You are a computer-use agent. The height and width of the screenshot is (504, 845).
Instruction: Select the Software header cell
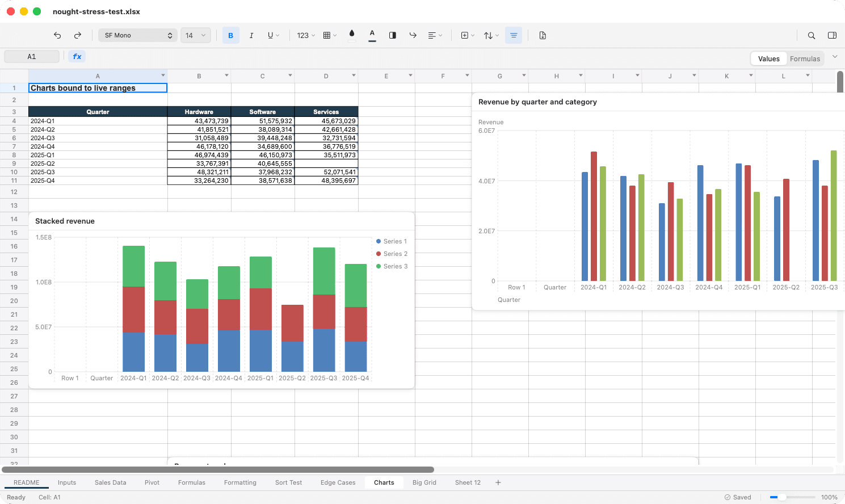pos(263,112)
